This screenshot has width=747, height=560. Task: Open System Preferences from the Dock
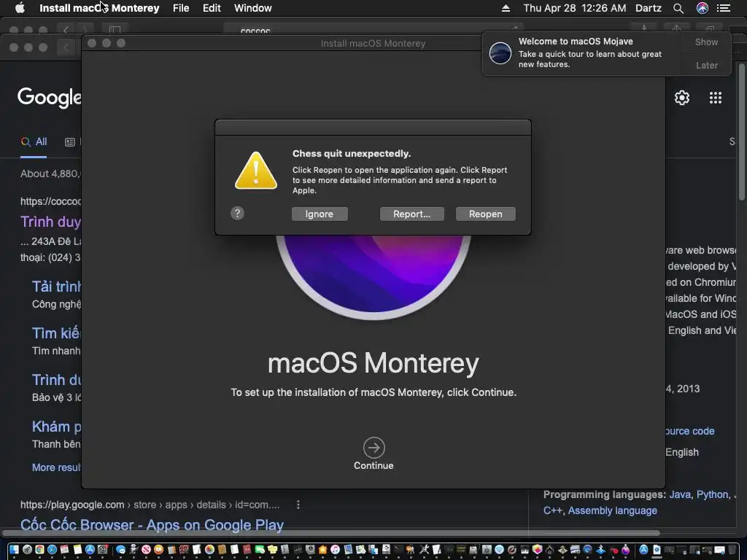coord(102,550)
